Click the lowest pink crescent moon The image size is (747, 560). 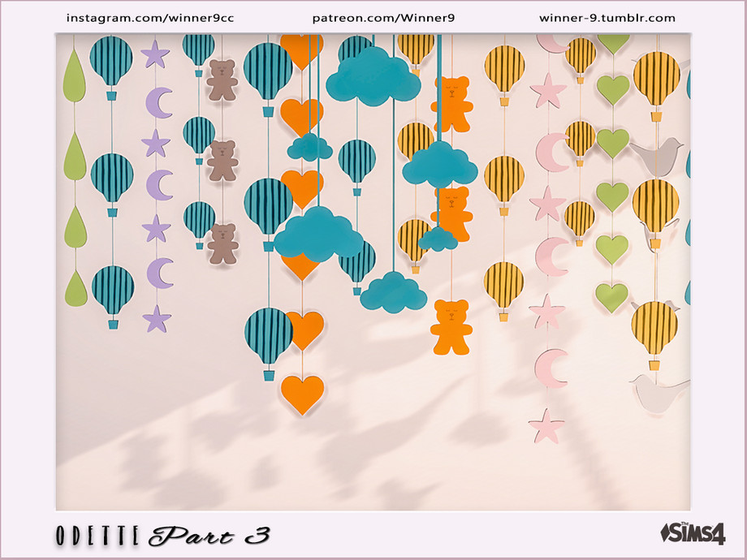551,368
